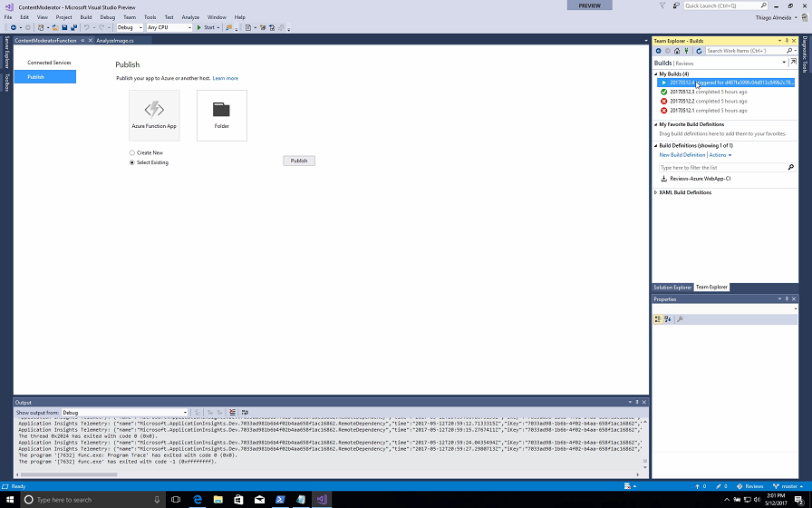The height and width of the screenshot is (508, 812).
Task: Click the Manage Connections plug icon
Action: [x=686, y=51]
